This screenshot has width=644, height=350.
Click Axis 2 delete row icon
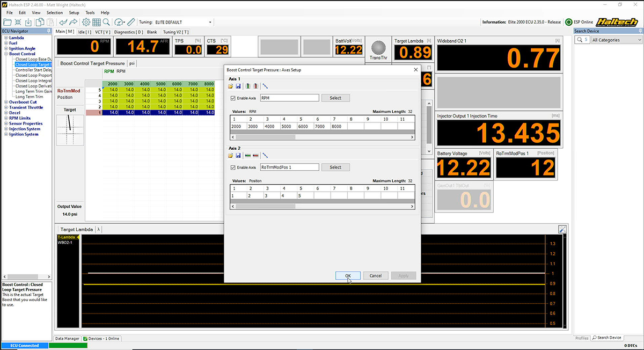(255, 155)
